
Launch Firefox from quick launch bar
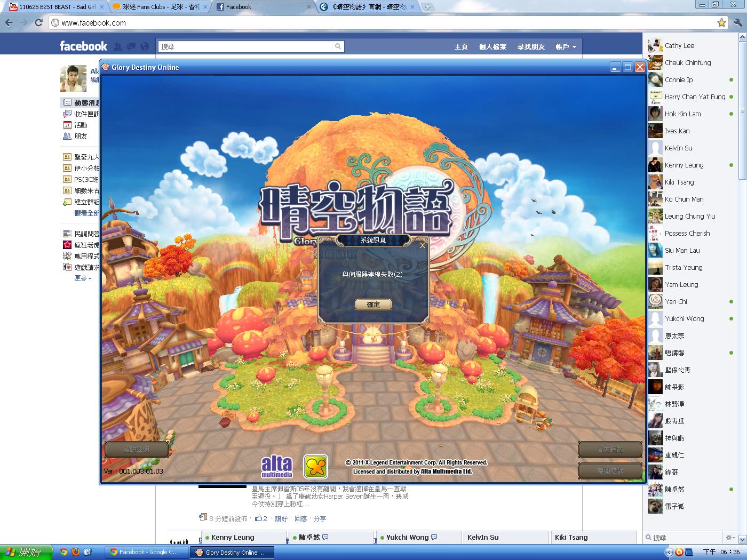point(76,552)
